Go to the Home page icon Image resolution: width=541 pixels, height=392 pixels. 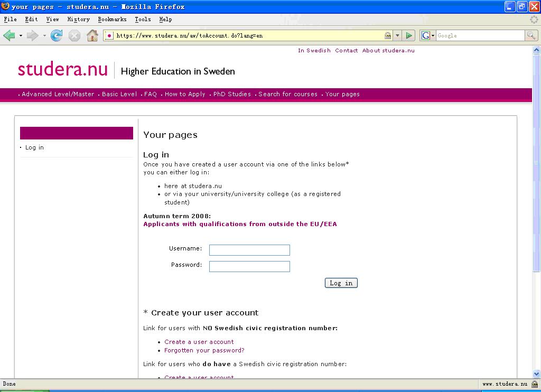tap(92, 35)
